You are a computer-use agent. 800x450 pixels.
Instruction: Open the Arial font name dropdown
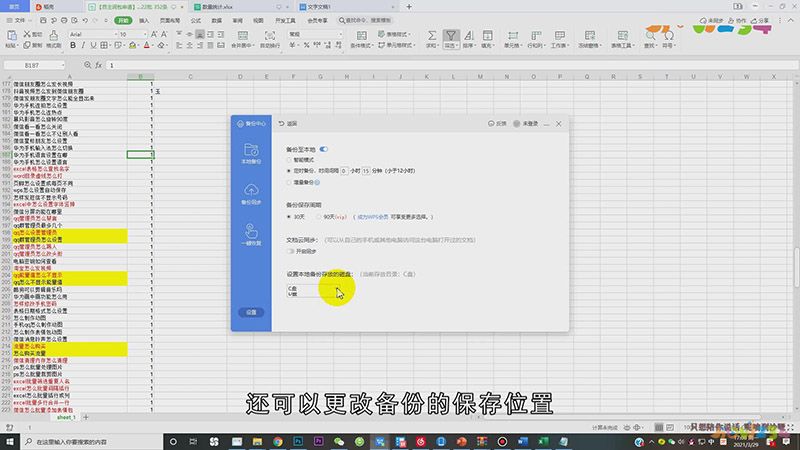click(x=114, y=34)
